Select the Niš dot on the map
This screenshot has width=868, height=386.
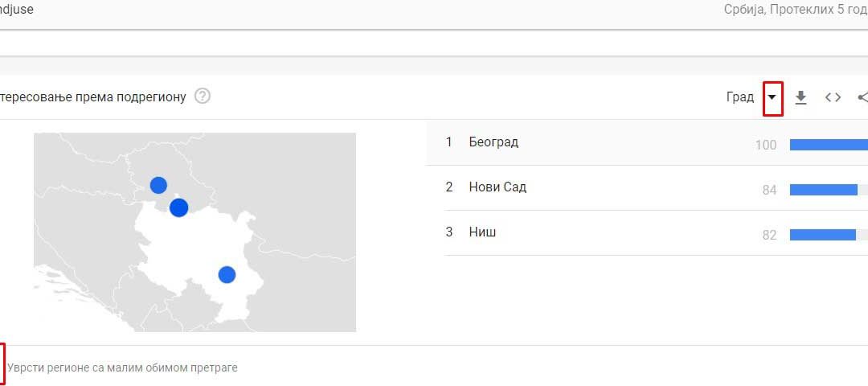[x=227, y=275]
